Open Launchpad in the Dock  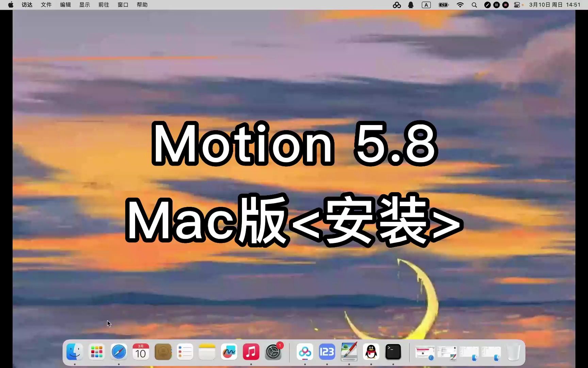pyautogui.click(x=97, y=352)
